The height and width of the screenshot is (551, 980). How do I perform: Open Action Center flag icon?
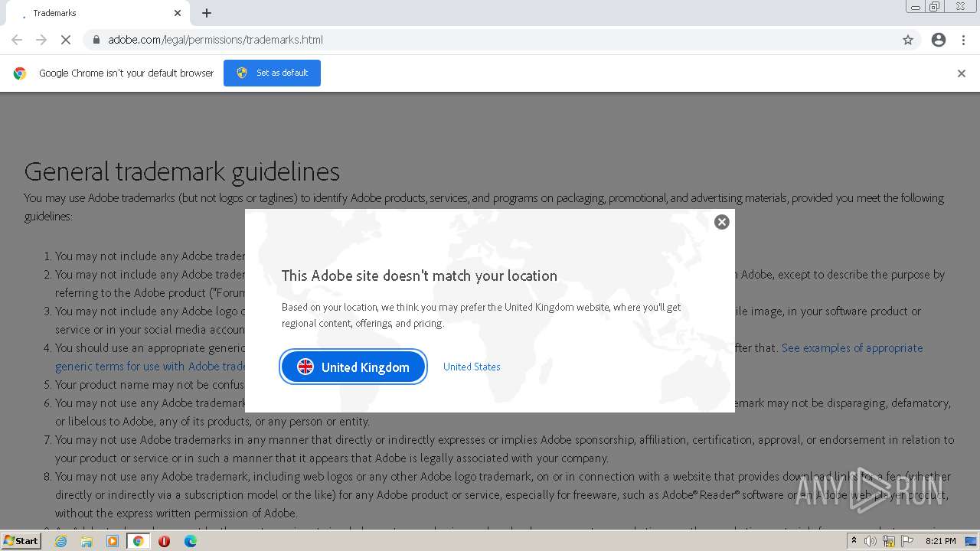pyautogui.click(x=907, y=541)
